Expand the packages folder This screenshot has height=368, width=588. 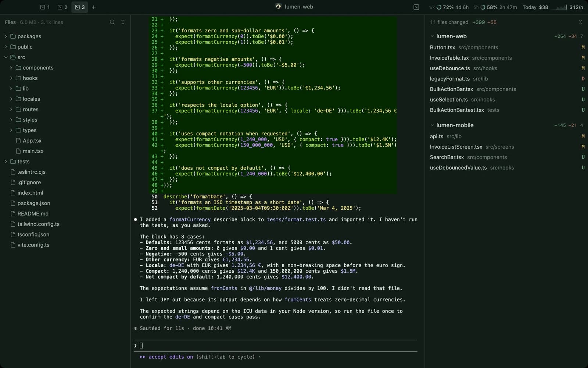(65, 36)
